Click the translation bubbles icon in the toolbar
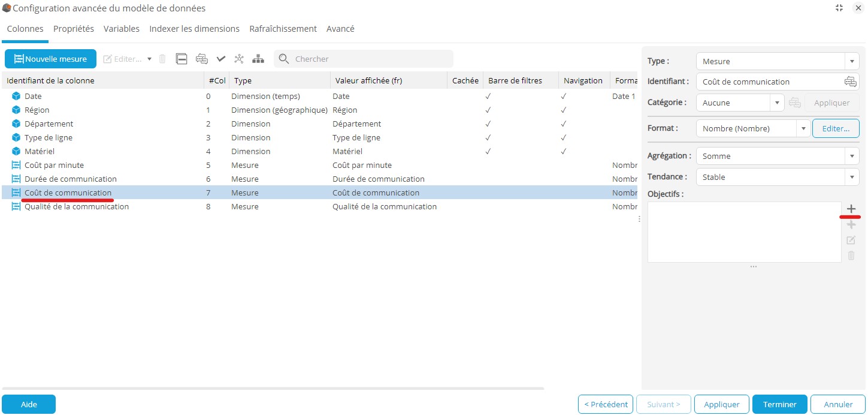Image resolution: width=868 pixels, height=415 pixels. (202, 59)
